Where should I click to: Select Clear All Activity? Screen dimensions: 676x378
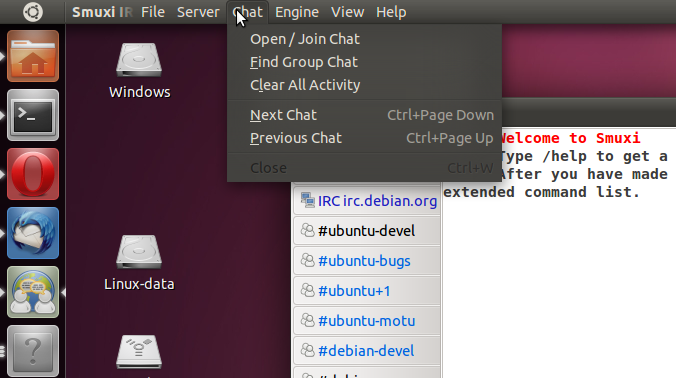364,85
